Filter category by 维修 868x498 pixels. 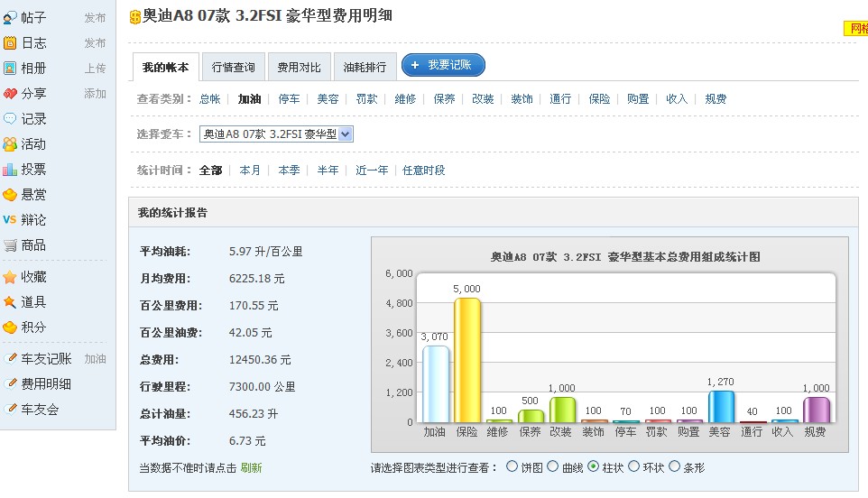coord(405,99)
